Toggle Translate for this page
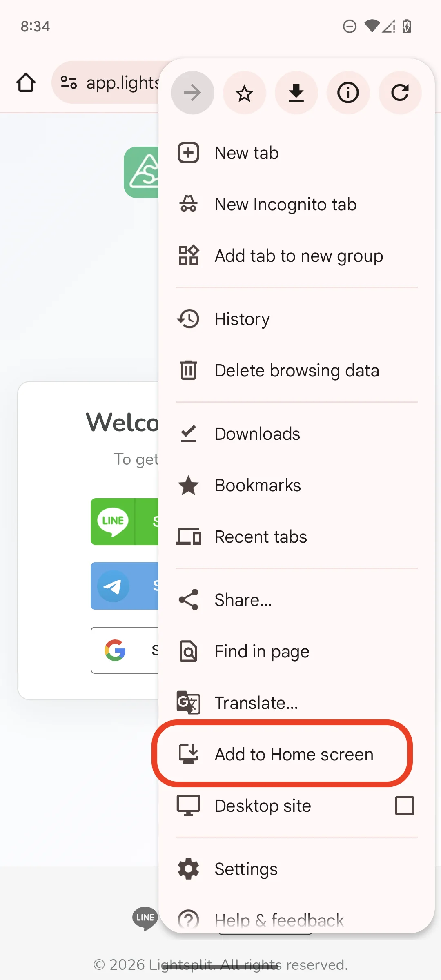This screenshot has height=980, width=441. pos(256,702)
